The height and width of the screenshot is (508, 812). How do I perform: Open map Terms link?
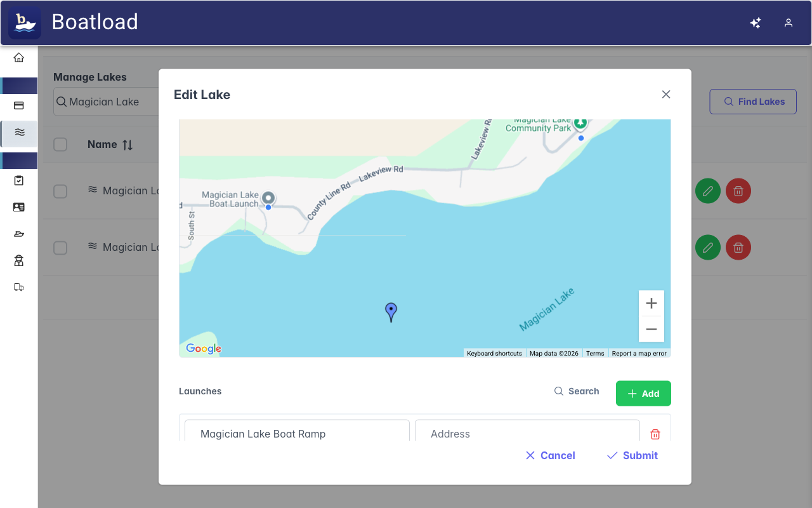tap(595, 354)
